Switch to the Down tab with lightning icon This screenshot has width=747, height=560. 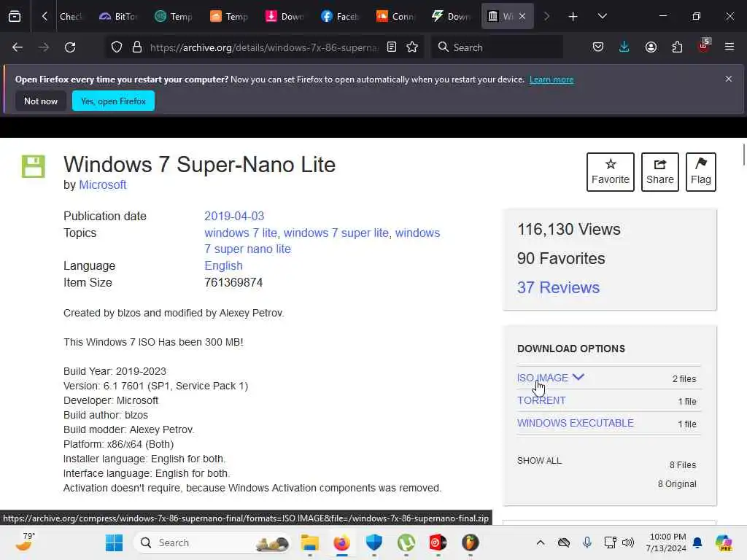pos(450,16)
